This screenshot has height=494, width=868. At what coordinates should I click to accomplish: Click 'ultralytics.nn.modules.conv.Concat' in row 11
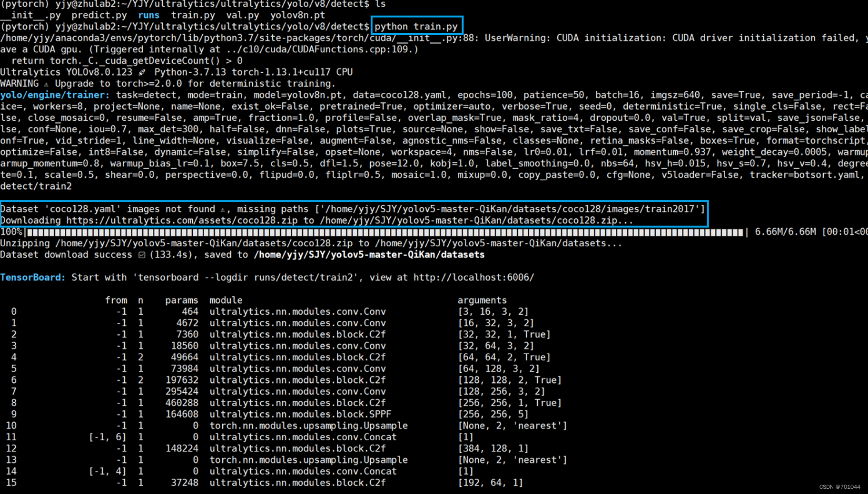pos(303,437)
